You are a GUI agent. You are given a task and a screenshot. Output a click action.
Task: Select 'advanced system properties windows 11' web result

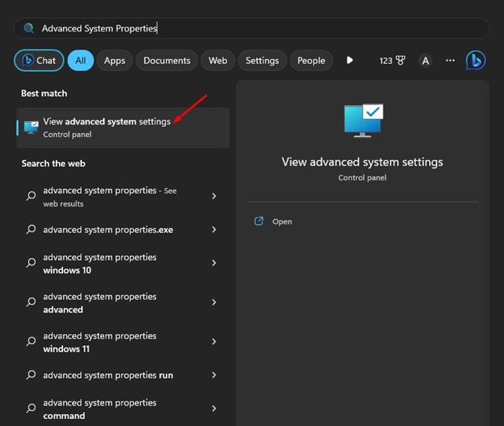[x=100, y=343]
